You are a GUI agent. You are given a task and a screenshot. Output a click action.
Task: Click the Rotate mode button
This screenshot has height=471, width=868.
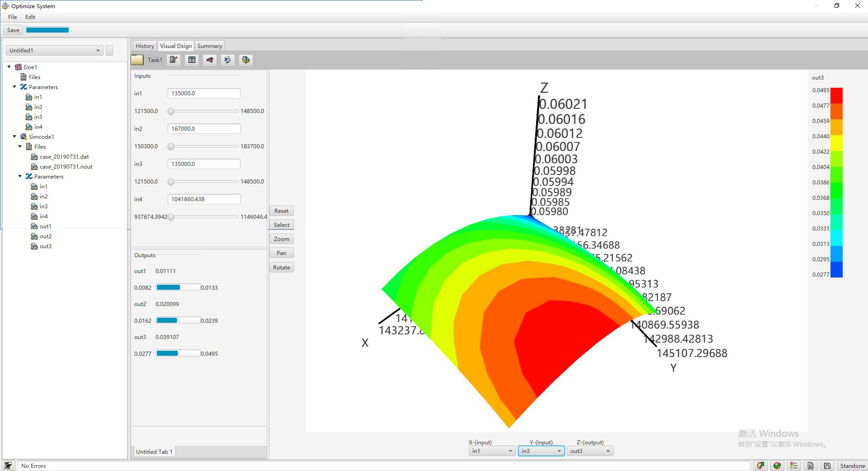pos(281,267)
